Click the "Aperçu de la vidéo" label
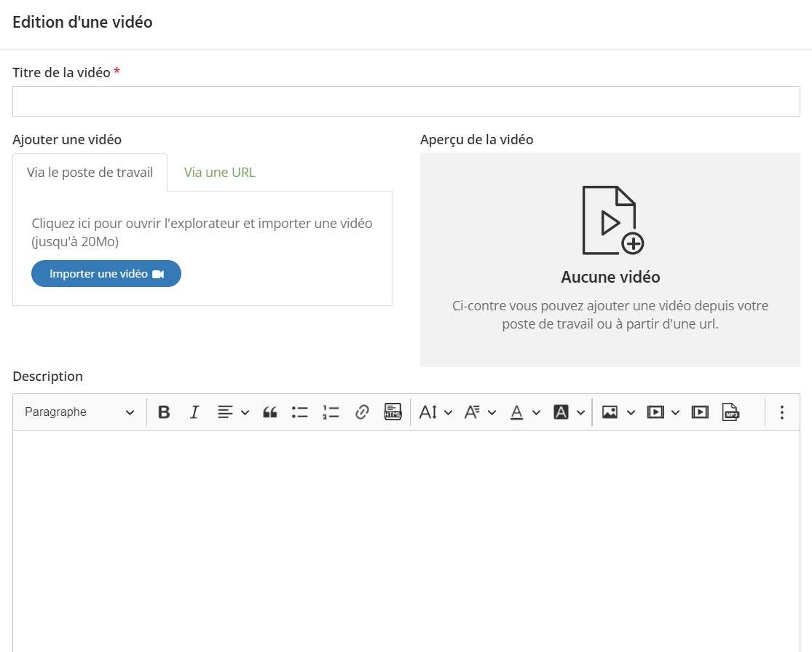 [x=477, y=140]
